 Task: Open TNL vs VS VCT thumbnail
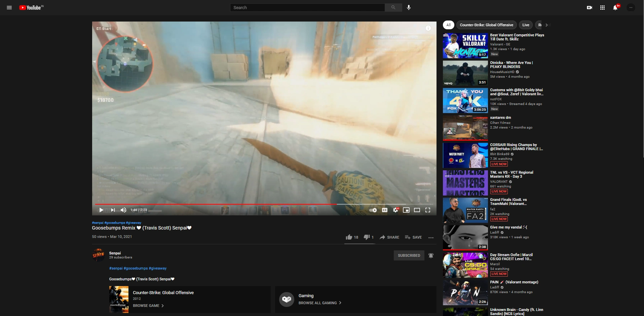(x=465, y=183)
